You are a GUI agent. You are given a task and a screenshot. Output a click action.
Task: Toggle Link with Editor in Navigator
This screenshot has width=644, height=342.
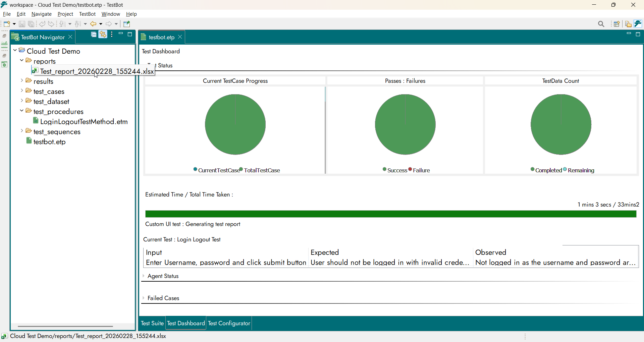tap(103, 35)
